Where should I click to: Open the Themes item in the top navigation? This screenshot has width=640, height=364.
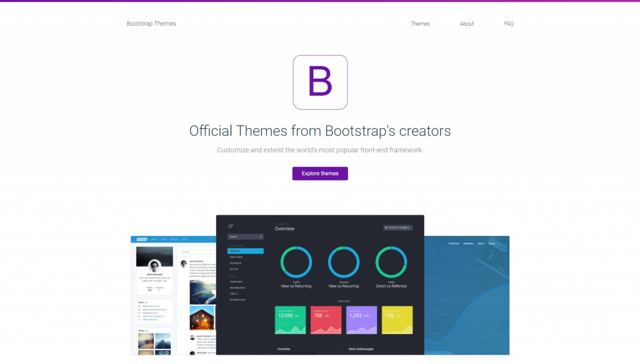[420, 24]
